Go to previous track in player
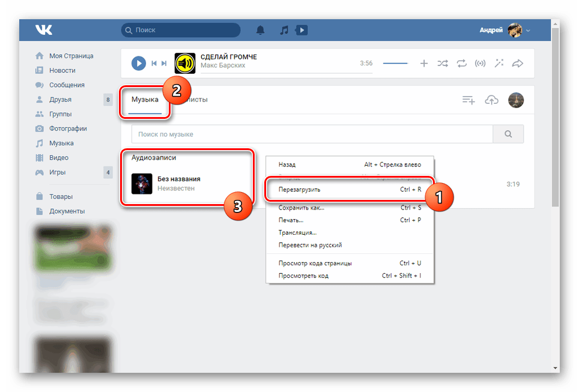Screen dimensions: 579x392 click(154, 63)
